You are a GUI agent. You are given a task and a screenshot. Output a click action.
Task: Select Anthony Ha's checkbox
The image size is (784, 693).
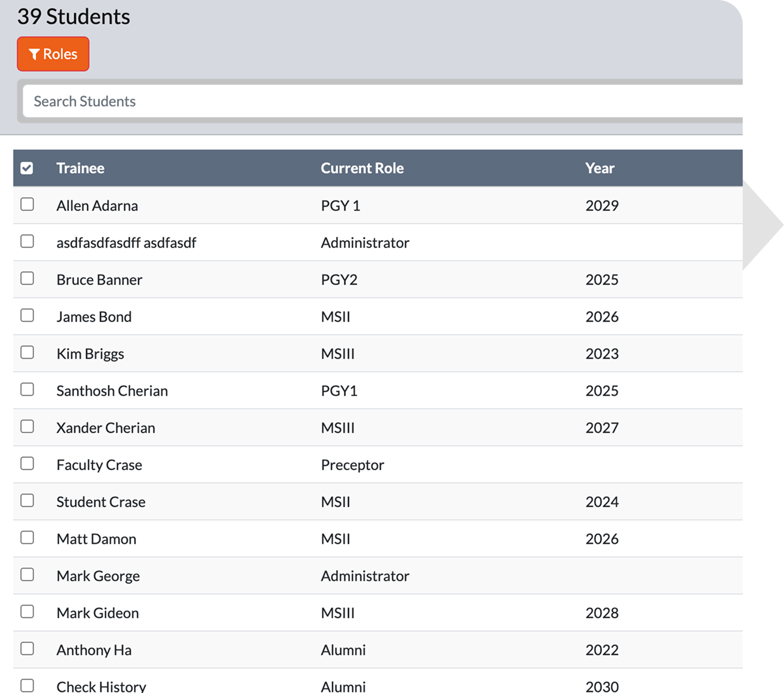(x=27, y=649)
